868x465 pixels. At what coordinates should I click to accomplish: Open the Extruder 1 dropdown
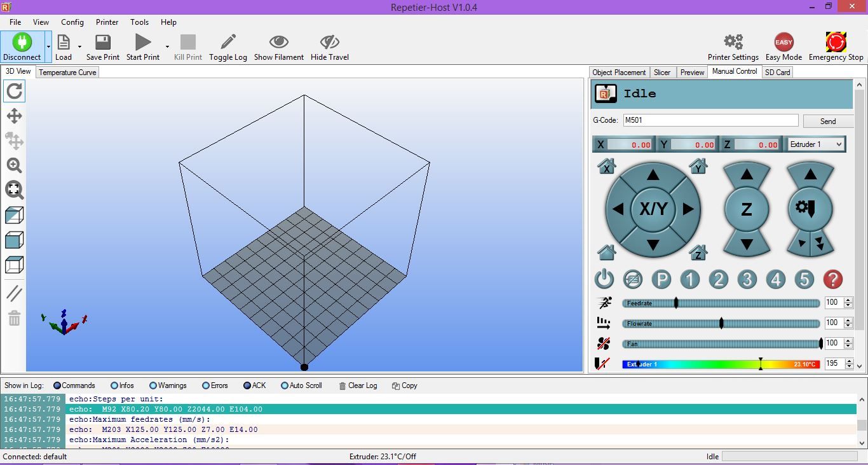coord(816,144)
